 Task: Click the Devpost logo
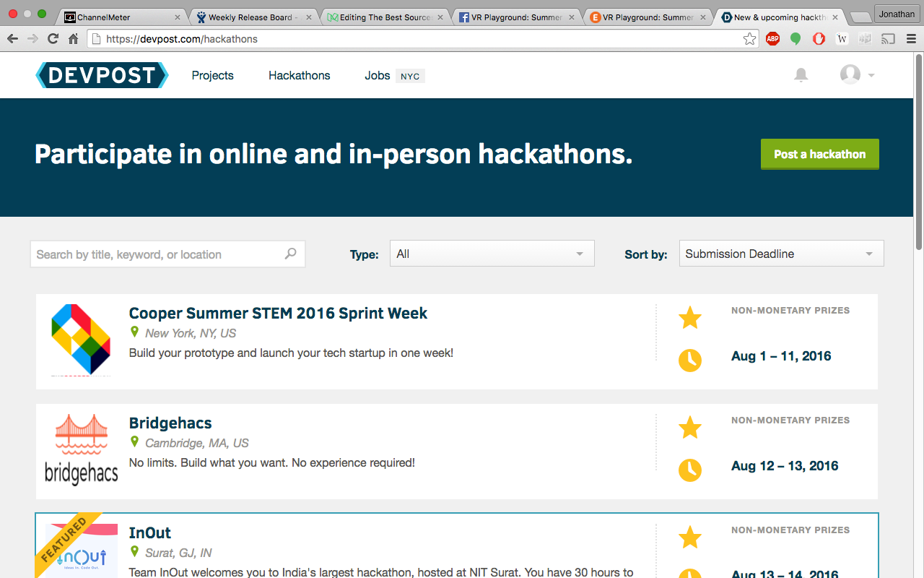click(102, 75)
